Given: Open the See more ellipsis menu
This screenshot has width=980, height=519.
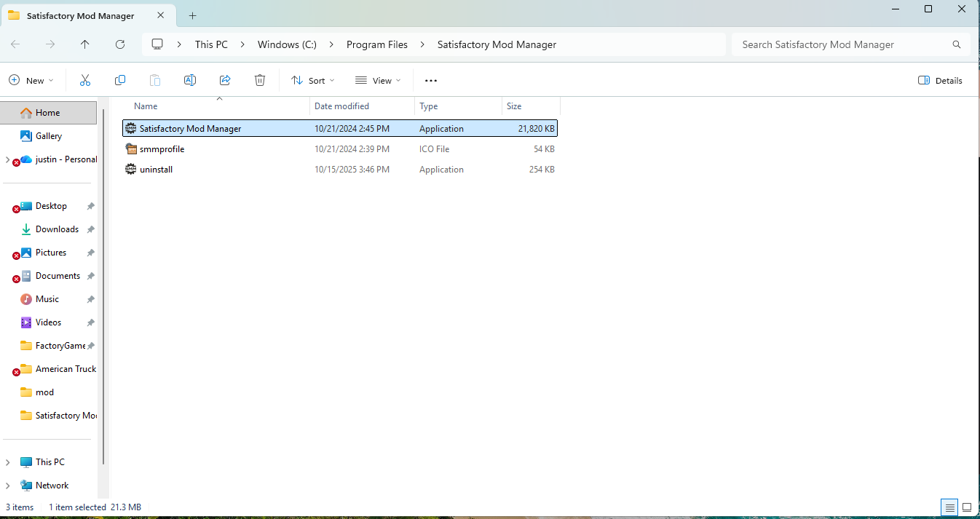Looking at the screenshot, I should (430, 81).
